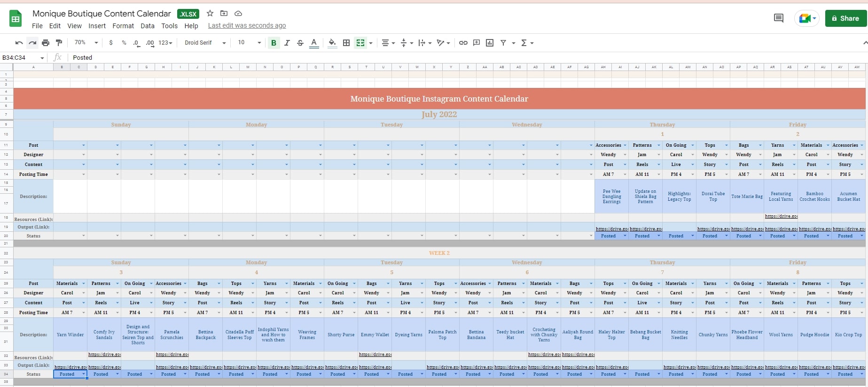Toggle Strikethrough formatting

point(300,43)
